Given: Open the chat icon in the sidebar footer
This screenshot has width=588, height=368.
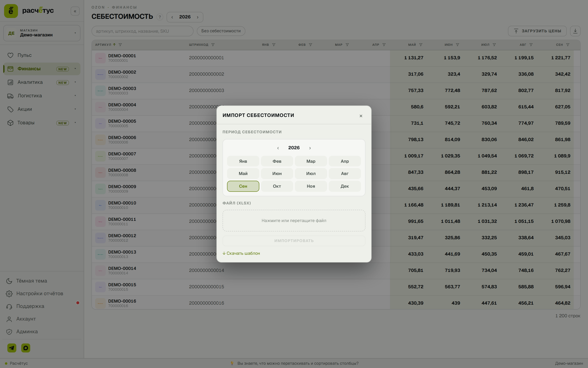Looking at the screenshot, I should click(26, 348).
